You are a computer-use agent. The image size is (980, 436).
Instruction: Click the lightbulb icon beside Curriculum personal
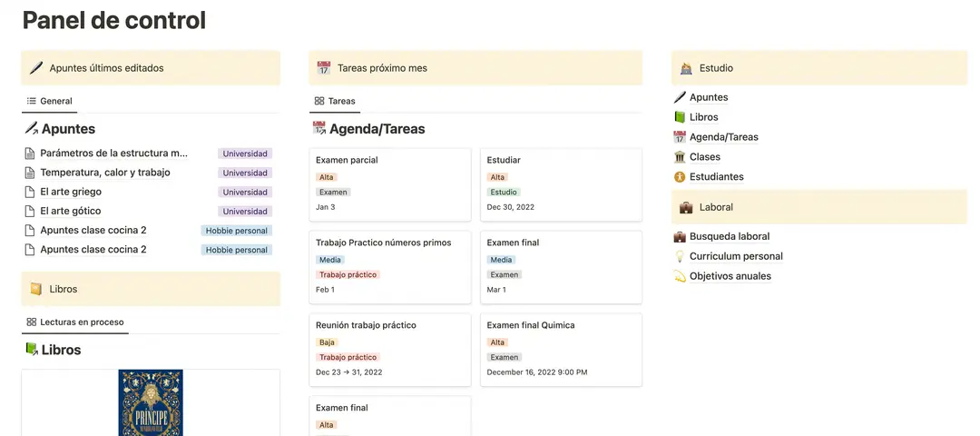[x=680, y=256]
